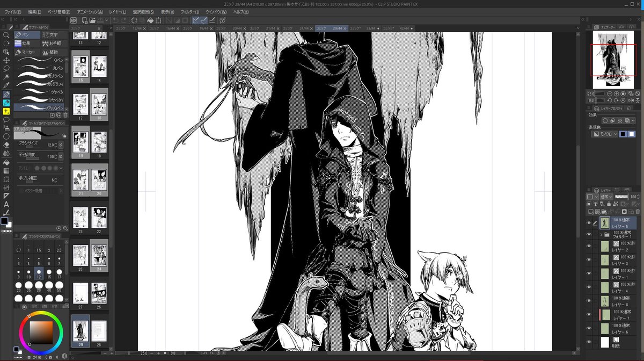This screenshot has height=361, width=644.
Task: Click the redo arrow in toolbar
Action: (124, 20)
